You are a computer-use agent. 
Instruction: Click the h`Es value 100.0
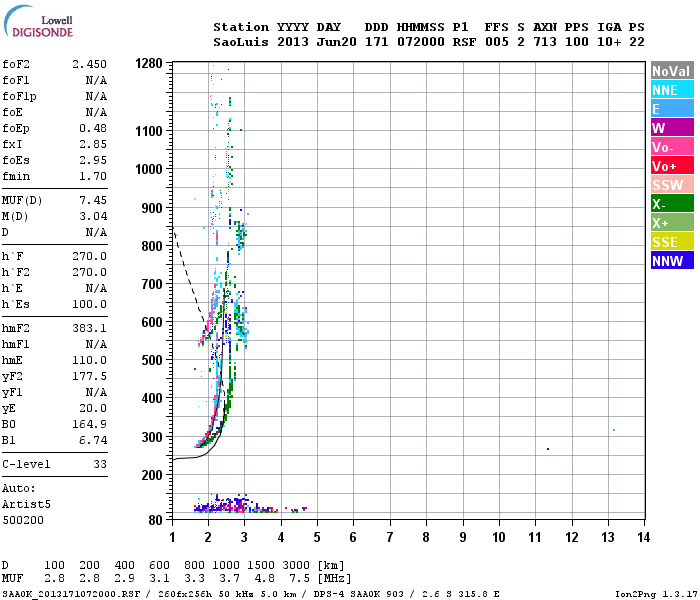(x=89, y=304)
